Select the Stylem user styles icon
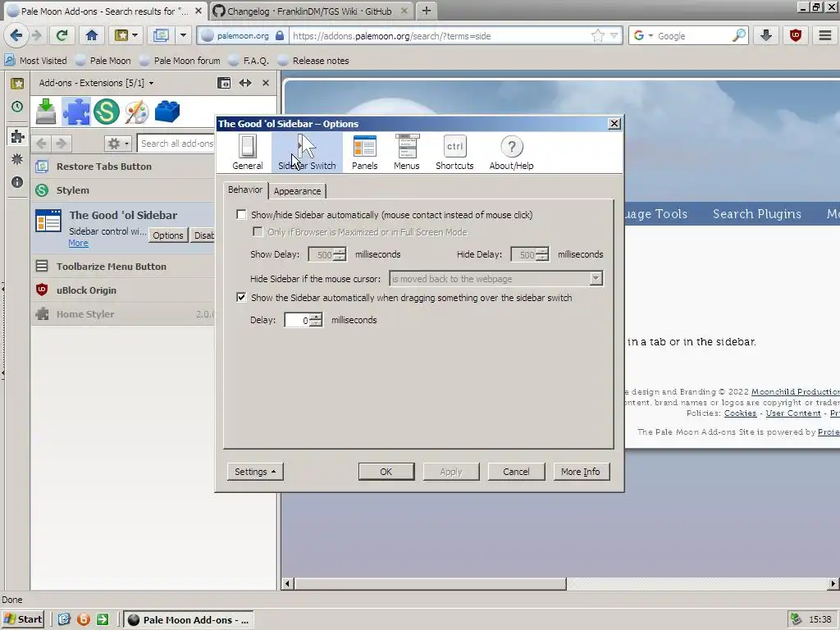This screenshot has width=840, height=630. tap(106, 112)
